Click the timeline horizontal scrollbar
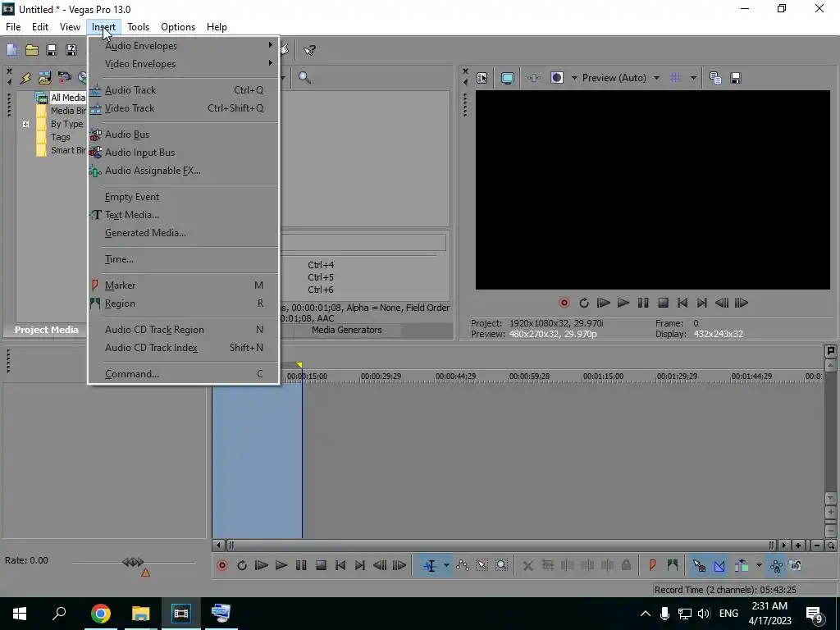 click(x=500, y=546)
